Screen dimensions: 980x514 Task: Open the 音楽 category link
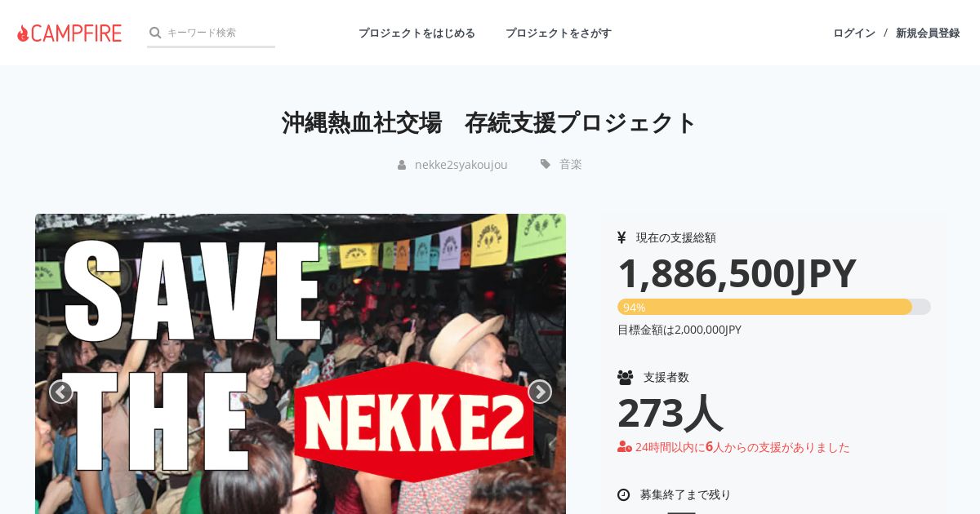571,164
